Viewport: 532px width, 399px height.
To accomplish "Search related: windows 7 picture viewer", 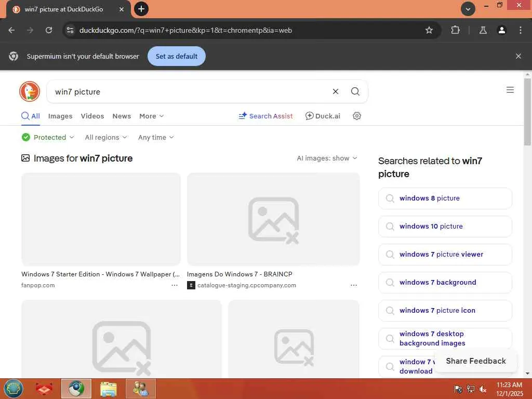I will click(445, 255).
